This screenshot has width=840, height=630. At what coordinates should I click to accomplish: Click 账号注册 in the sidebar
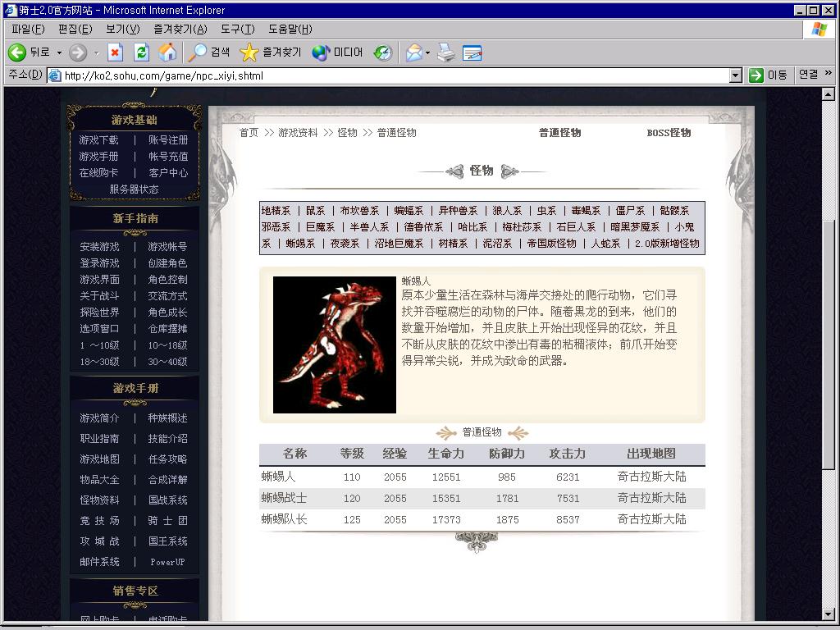(168, 140)
